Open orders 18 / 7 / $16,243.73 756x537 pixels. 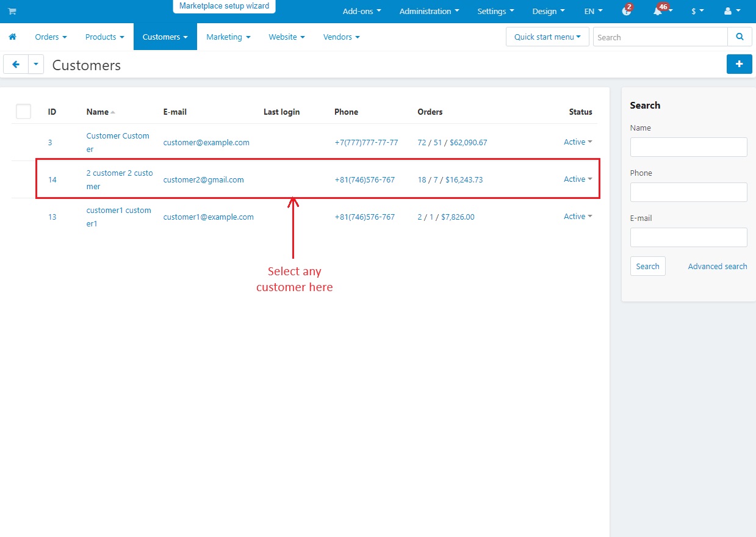point(450,179)
